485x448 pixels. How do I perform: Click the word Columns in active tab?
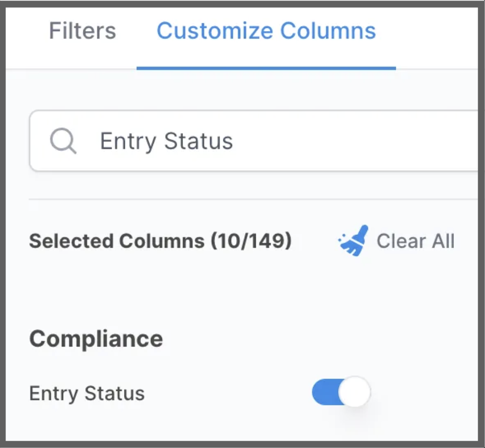pyautogui.click(x=328, y=31)
